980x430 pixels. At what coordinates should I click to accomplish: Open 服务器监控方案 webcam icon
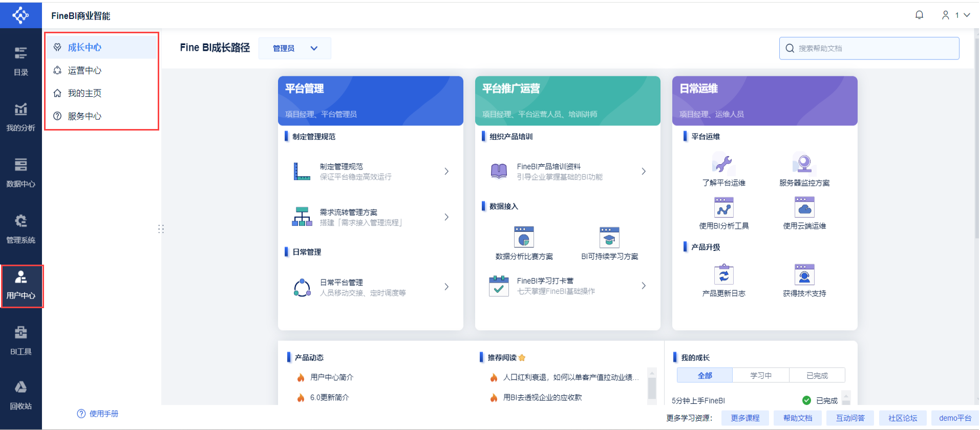[x=804, y=163]
